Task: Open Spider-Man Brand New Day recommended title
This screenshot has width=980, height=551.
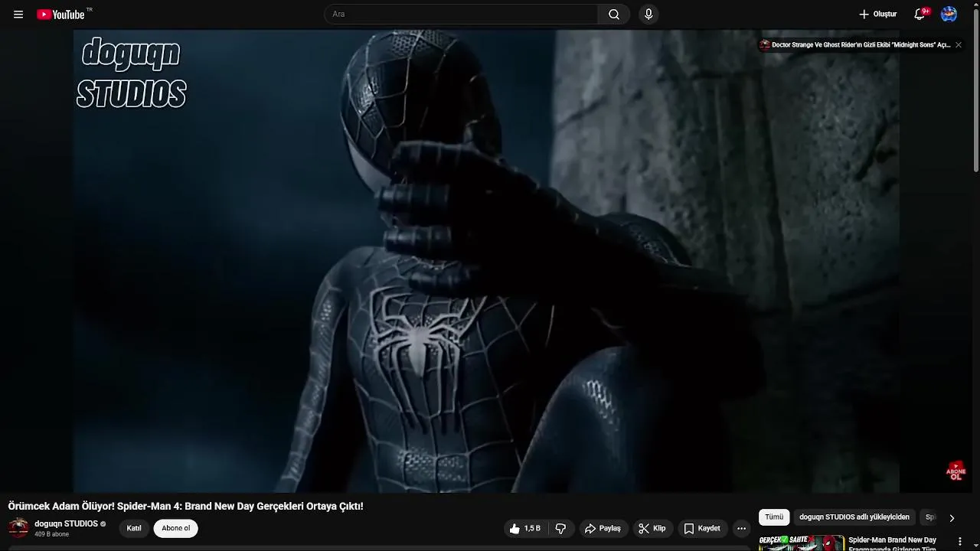Action: pyautogui.click(x=892, y=543)
